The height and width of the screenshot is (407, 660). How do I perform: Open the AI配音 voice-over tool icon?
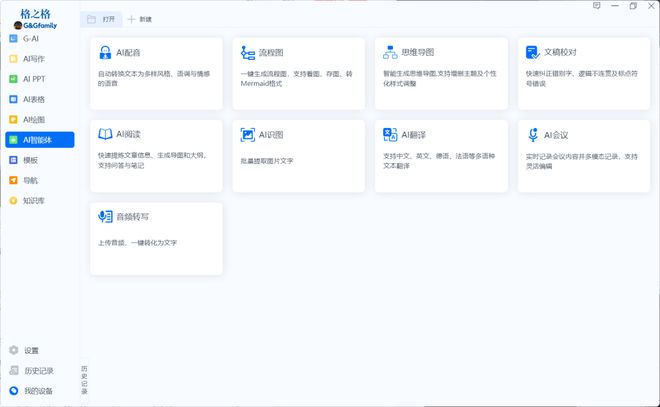coord(105,52)
